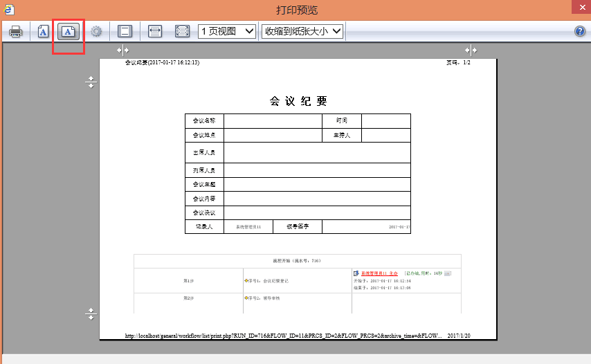Click the Print document icon

click(x=16, y=31)
